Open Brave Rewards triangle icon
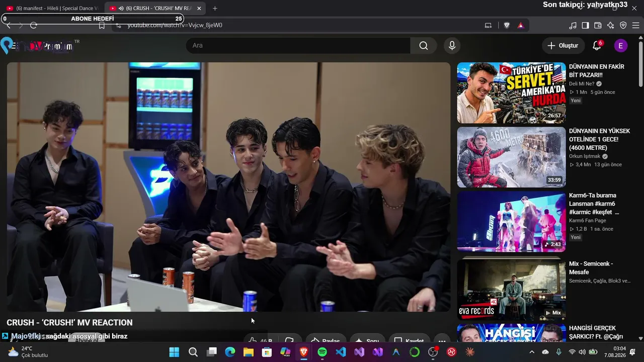The height and width of the screenshot is (362, 644). (x=520, y=25)
